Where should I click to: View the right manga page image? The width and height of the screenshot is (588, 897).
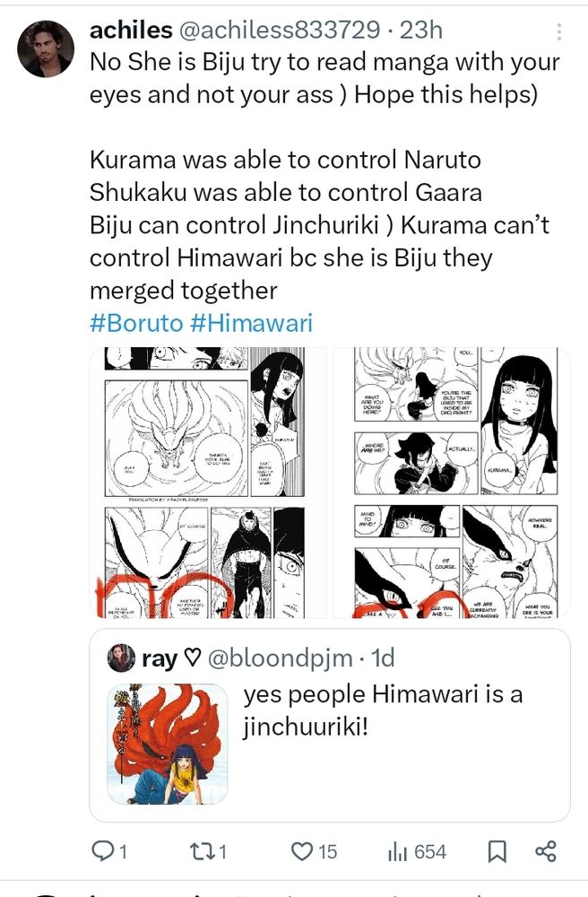pyautogui.click(x=452, y=483)
